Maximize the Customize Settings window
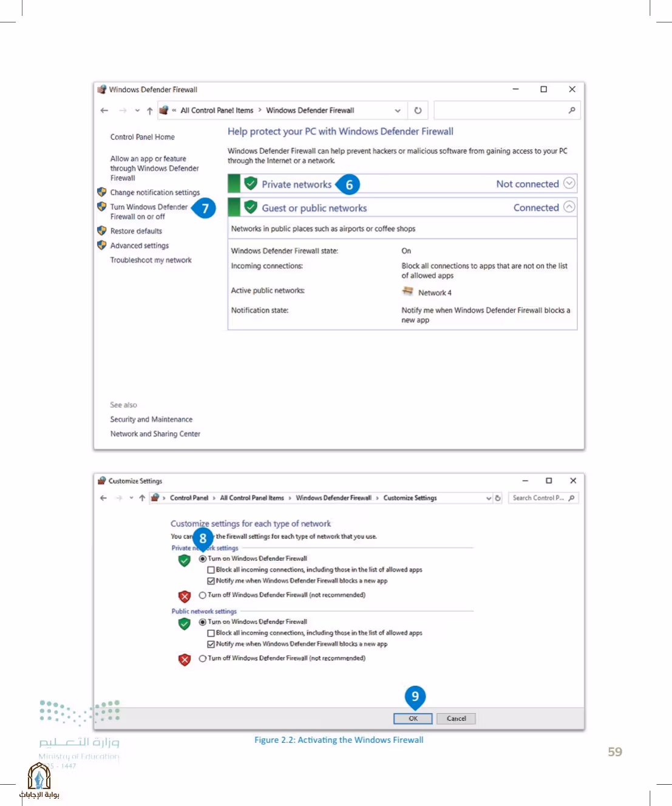This screenshot has width=672, height=806. 549,481
